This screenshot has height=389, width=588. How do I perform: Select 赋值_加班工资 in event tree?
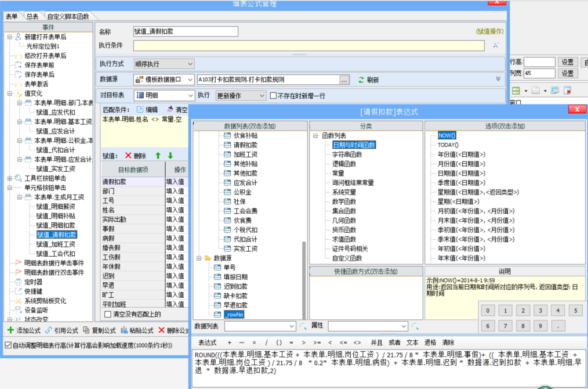pos(56,244)
